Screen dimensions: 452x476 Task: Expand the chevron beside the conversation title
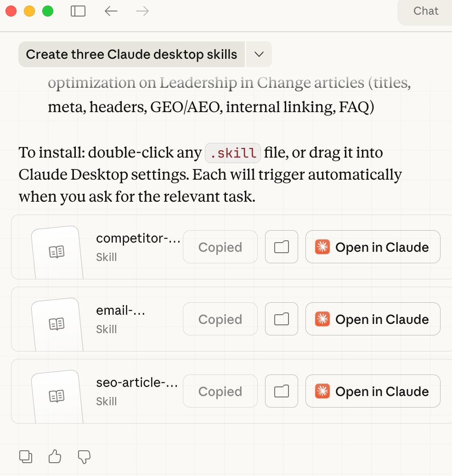point(259,54)
